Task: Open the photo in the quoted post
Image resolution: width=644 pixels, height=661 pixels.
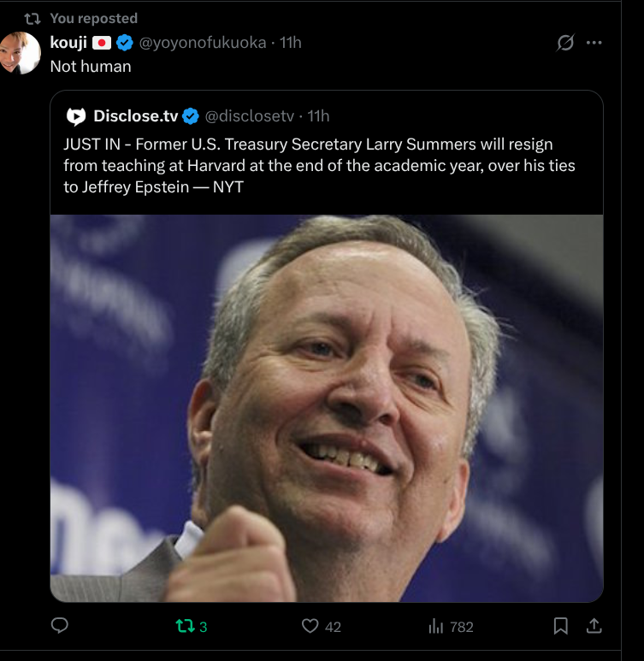Action: coord(326,408)
